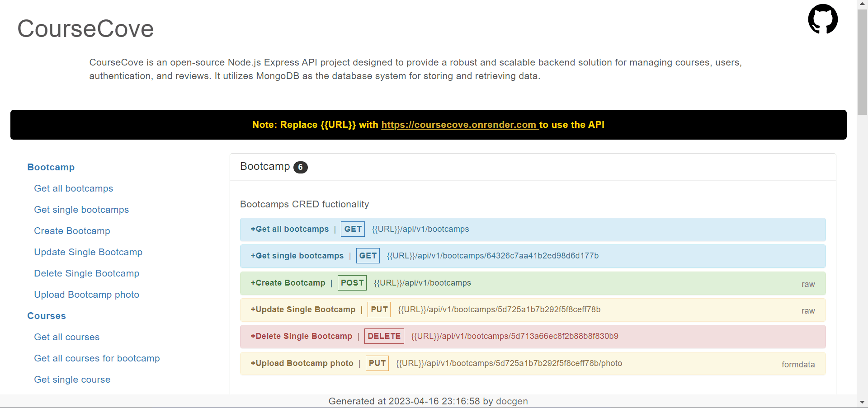868x408 pixels.
Task: Expand the +Get single bootcamps request row
Action: tap(533, 256)
